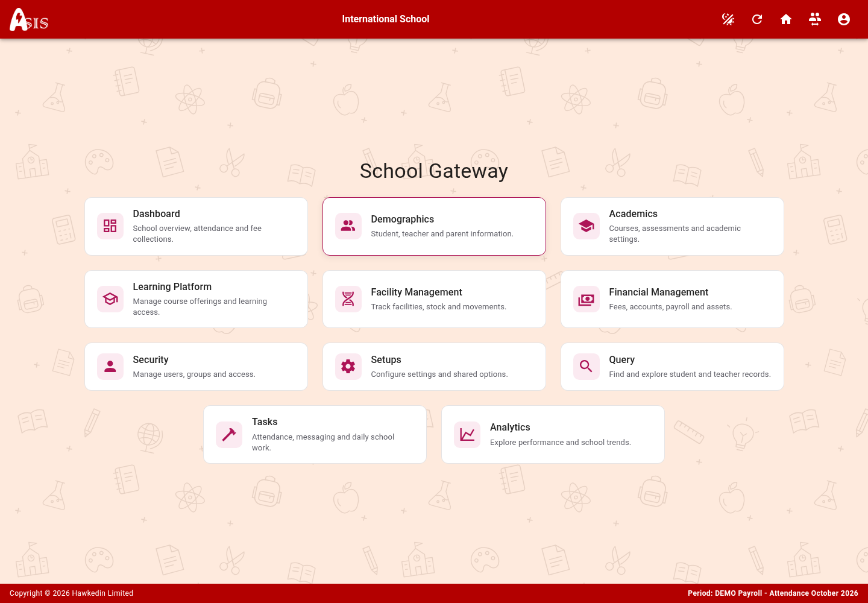Click the Demographics people icon
Image resolution: width=868 pixels, height=603 pixels.
coord(348,226)
